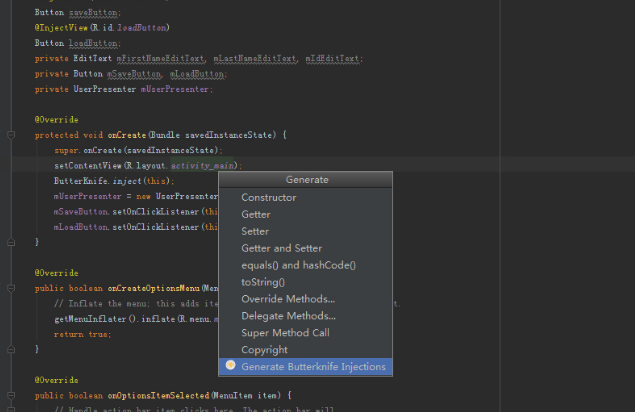Click mIdEditText field name
The width and height of the screenshot is (635, 412).
[332, 59]
